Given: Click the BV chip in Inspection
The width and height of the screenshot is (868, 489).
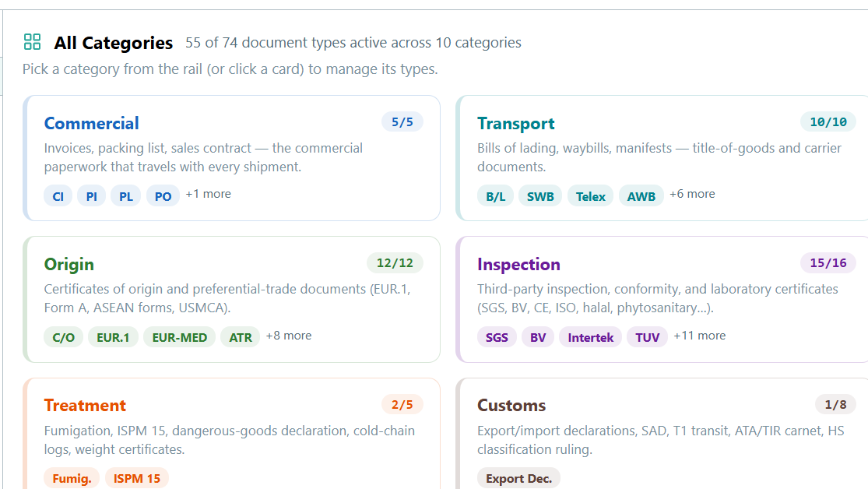Looking at the screenshot, I should coord(538,337).
